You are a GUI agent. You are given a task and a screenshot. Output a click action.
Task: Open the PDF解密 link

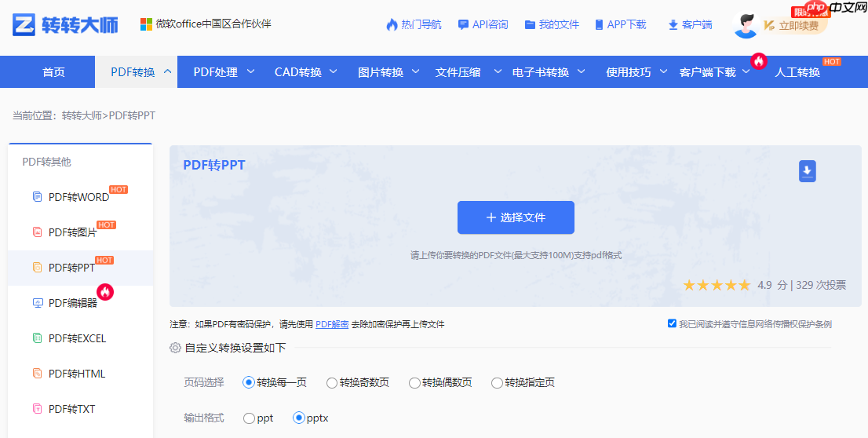332,324
